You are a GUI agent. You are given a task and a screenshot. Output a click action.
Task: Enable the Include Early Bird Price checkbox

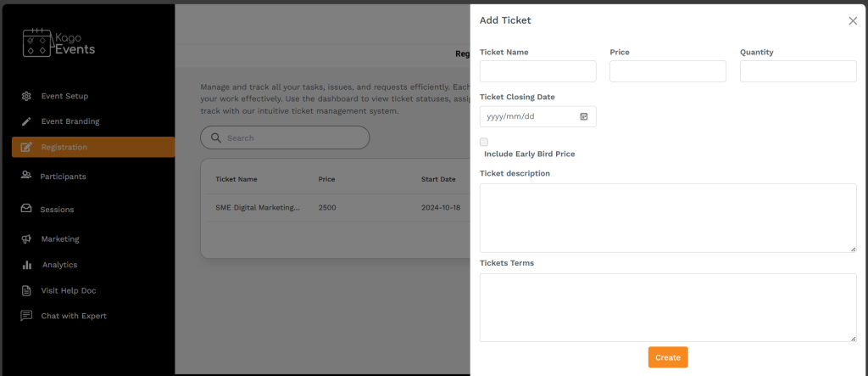484,142
